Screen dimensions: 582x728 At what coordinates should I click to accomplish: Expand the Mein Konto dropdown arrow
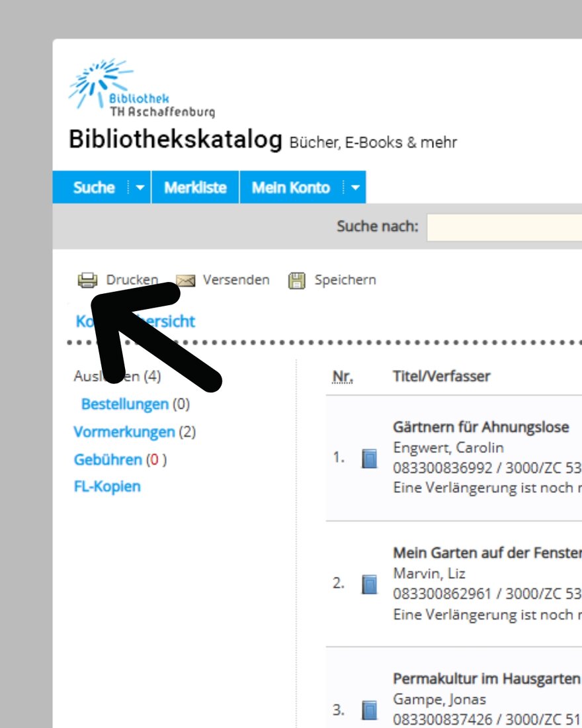coord(355,187)
